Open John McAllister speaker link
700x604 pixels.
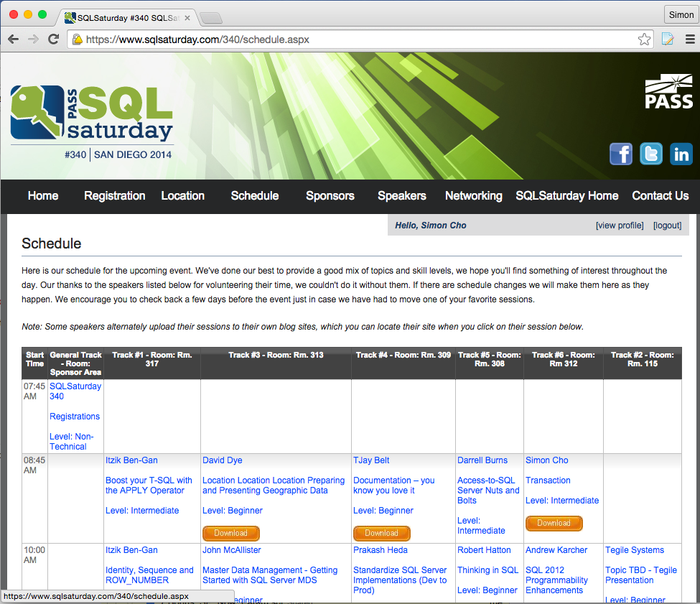tap(231, 550)
